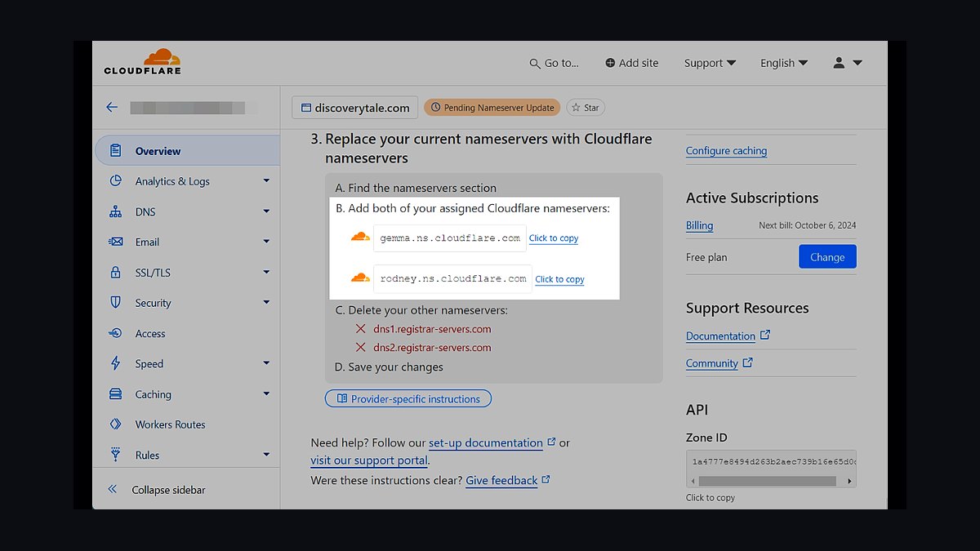
Task: Open the Configure caching link
Action: click(x=726, y=150)
